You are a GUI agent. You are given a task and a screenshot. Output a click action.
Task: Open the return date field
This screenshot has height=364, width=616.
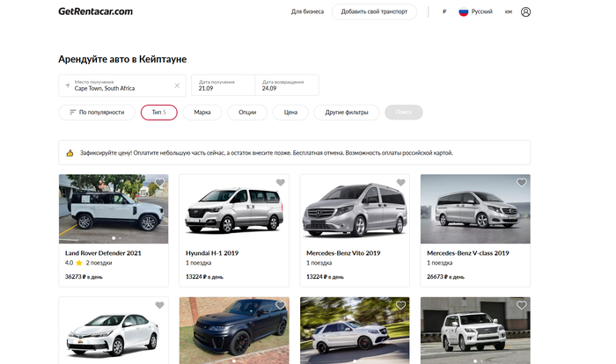[x=286, y=85]
